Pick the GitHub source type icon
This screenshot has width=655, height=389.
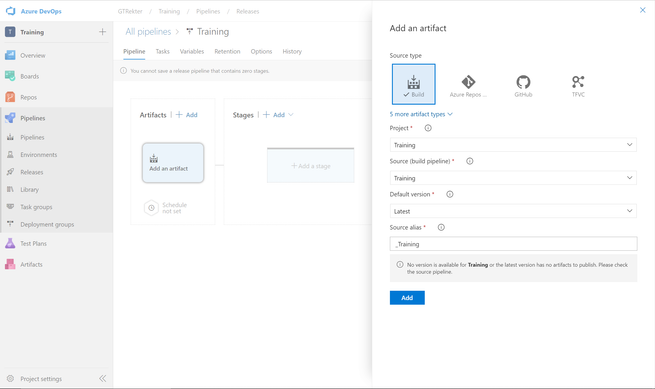pos(523,82)
